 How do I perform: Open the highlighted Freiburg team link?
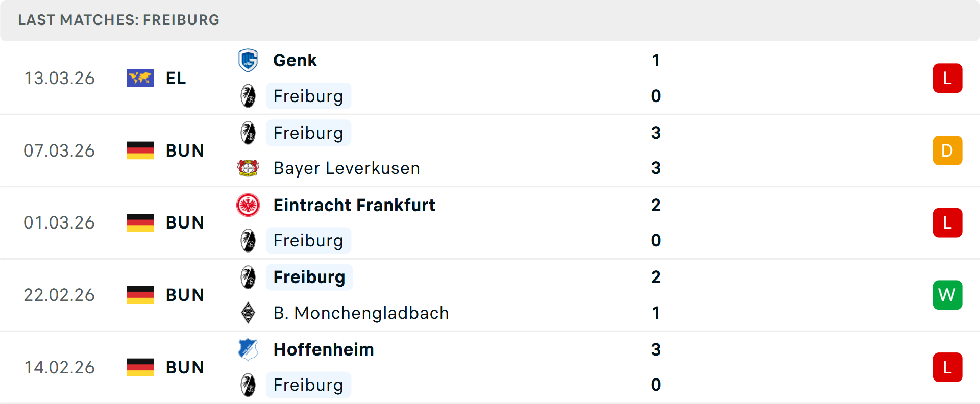(x=308, y=277)
